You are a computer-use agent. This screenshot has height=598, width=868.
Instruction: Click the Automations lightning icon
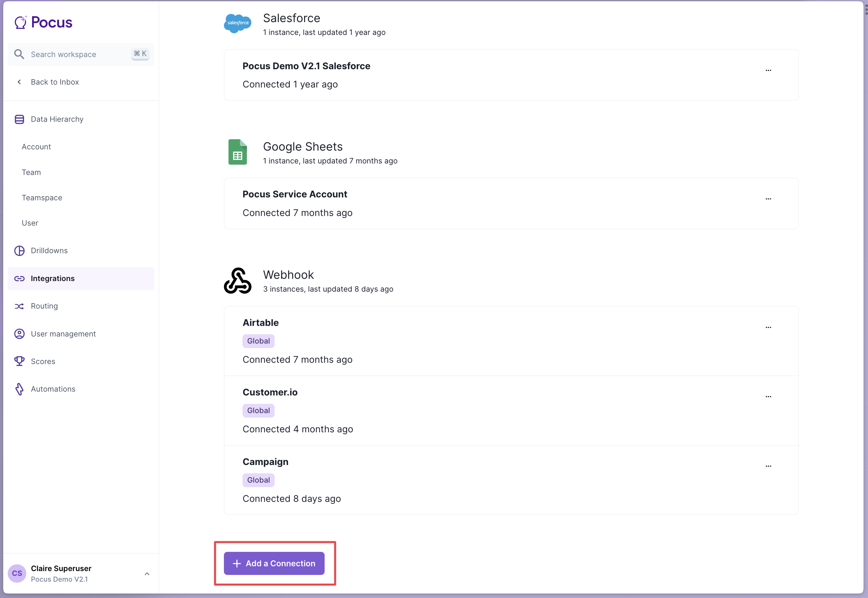[20, 389]
